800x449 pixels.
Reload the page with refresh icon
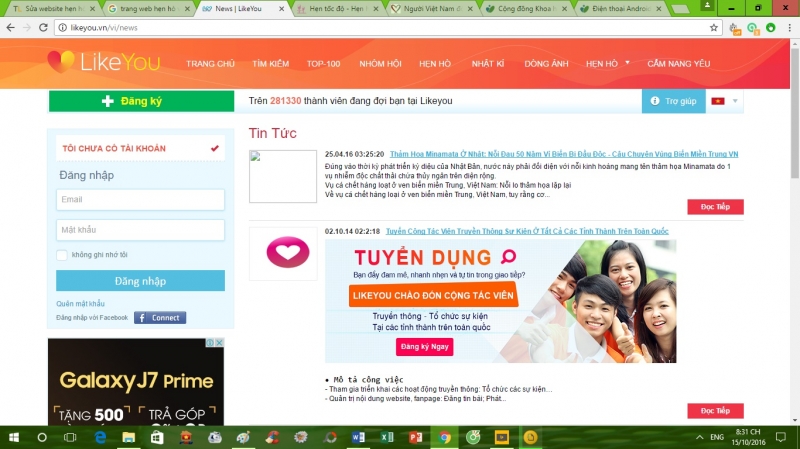point(43,28)
